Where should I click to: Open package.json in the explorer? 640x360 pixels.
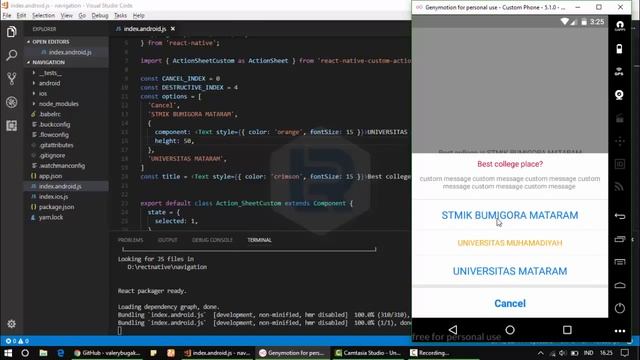[56, 207]
